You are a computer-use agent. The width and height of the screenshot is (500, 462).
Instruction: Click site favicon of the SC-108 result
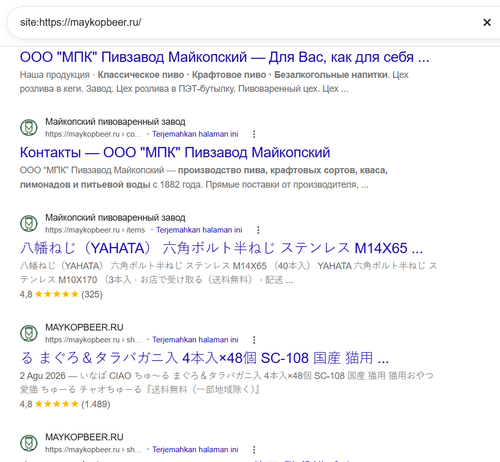pyautogui.click(x=29, y=333)
